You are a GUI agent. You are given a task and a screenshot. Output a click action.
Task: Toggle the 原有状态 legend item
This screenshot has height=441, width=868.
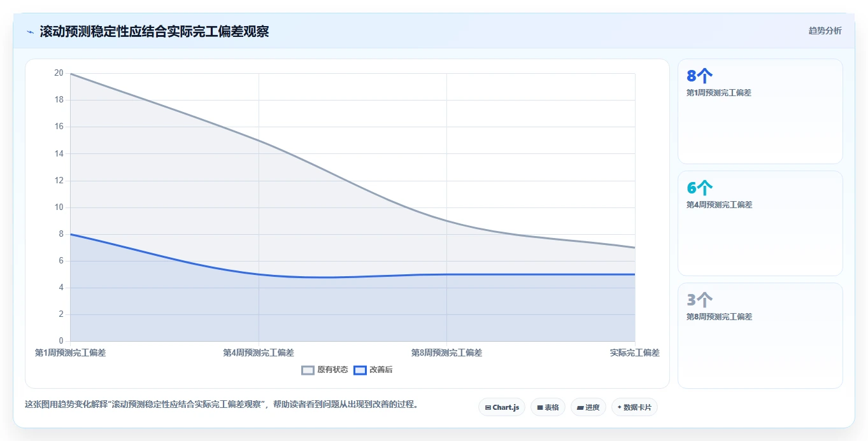(x=325, y=370)
